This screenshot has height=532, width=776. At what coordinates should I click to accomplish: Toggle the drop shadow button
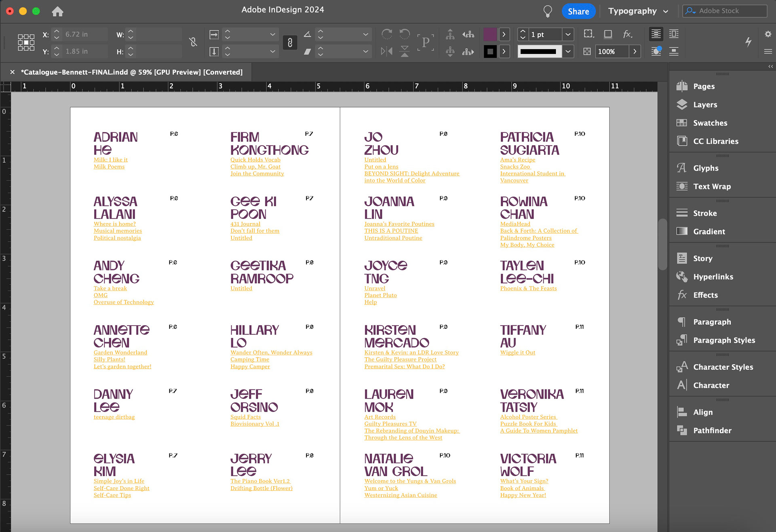pos(608,34)
